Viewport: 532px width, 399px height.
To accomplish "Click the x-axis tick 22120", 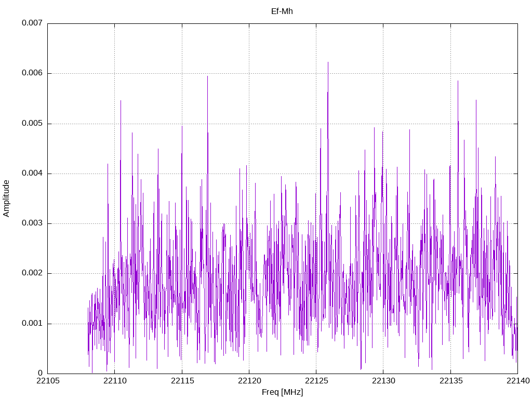I will pos(249,381).
